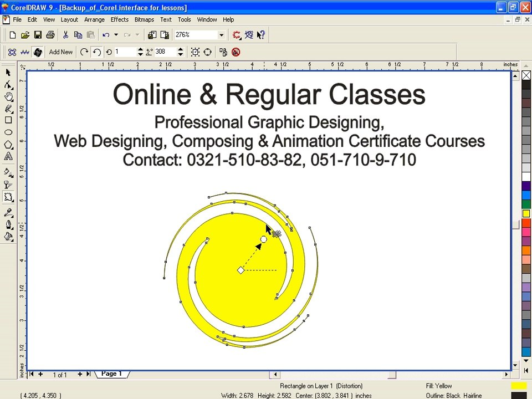This screenshot has height=399, width=532.
Task: Select the Pan hand tool
Action: (8, 96)
